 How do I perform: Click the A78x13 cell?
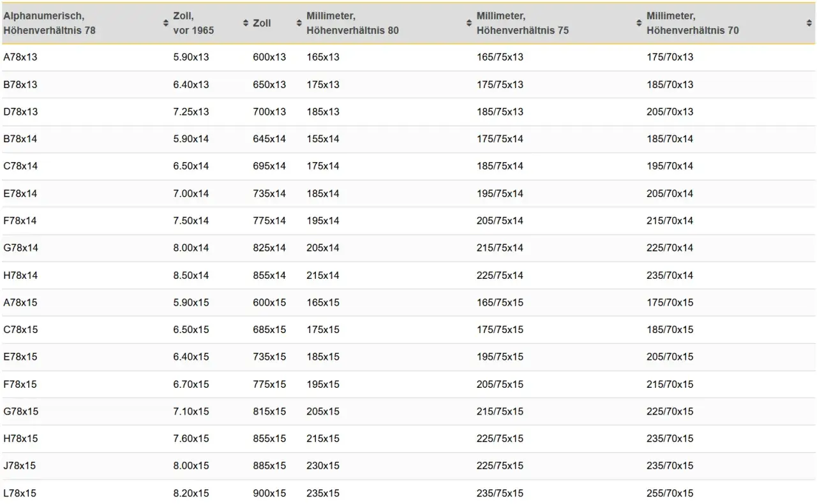[x=20, y=57]
